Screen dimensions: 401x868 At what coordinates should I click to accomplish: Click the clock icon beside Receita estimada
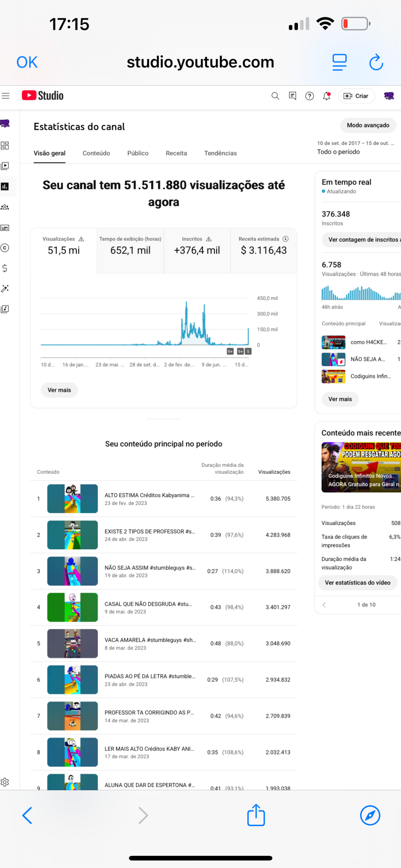tap(286, 239)
